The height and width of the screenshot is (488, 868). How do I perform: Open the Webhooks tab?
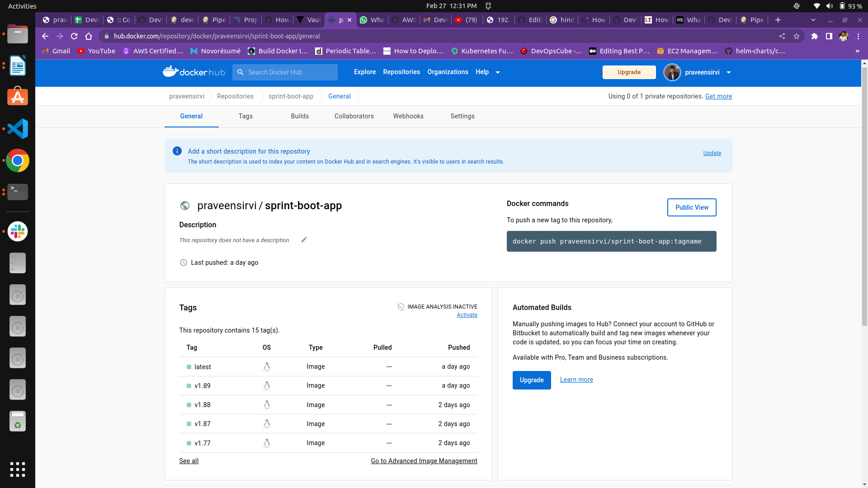(x=408, y=116)
